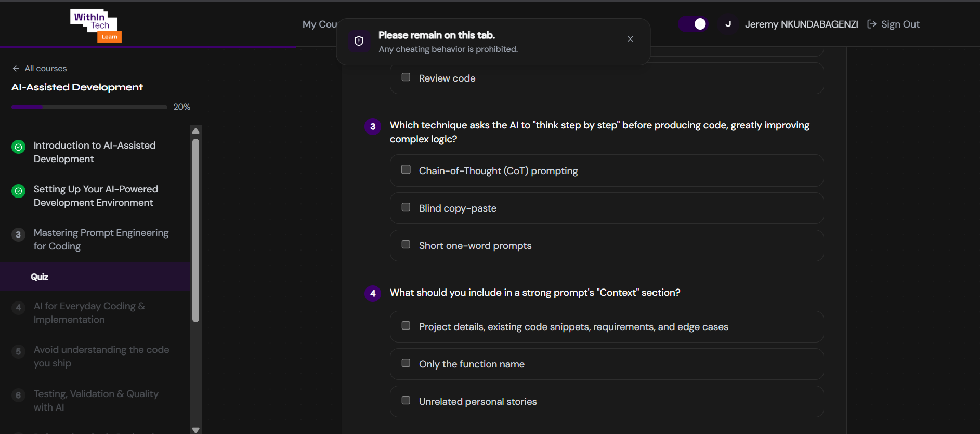Open Avoid understanding the code you ship
Image resolution: width=980 pixels, height=434 pixels.
pos(101,357)
